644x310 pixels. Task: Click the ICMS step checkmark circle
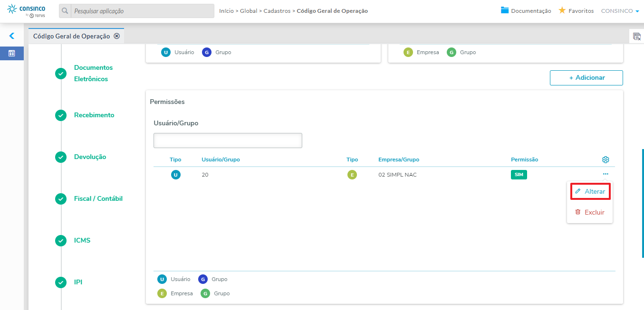tap(61, 241)
